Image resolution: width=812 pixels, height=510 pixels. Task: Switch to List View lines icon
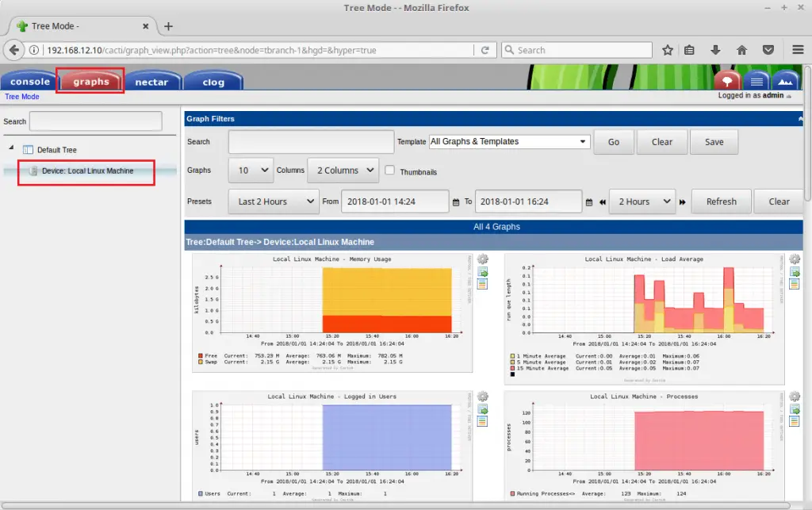756,81
